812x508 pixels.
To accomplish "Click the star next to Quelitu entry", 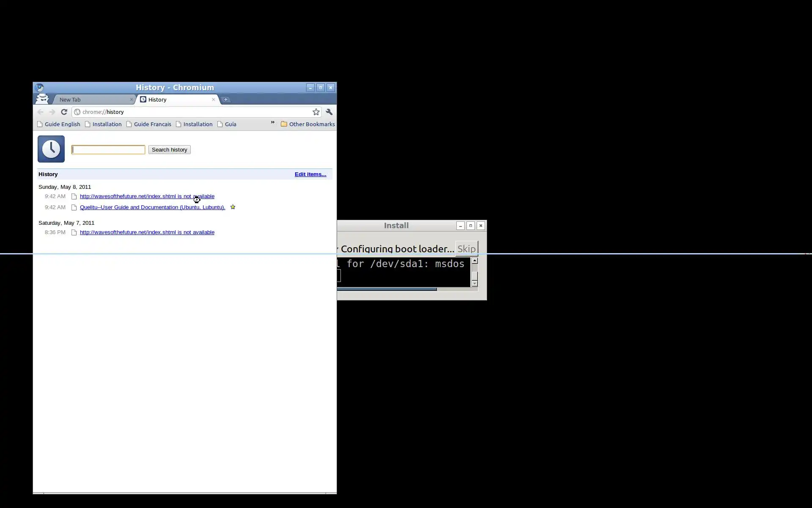I will tap(233, 207).
